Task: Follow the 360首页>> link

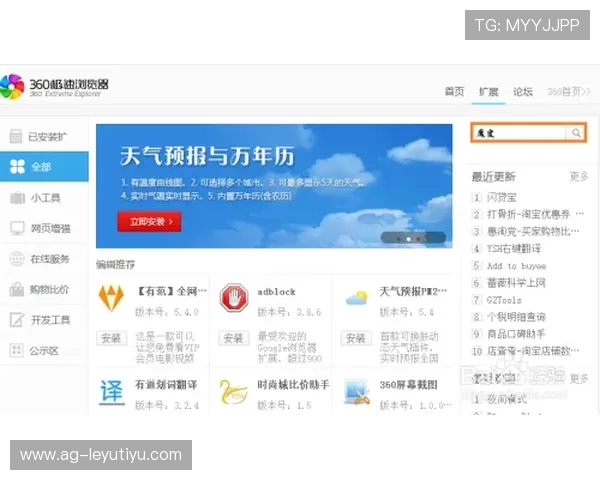Action: pos(569,92)
